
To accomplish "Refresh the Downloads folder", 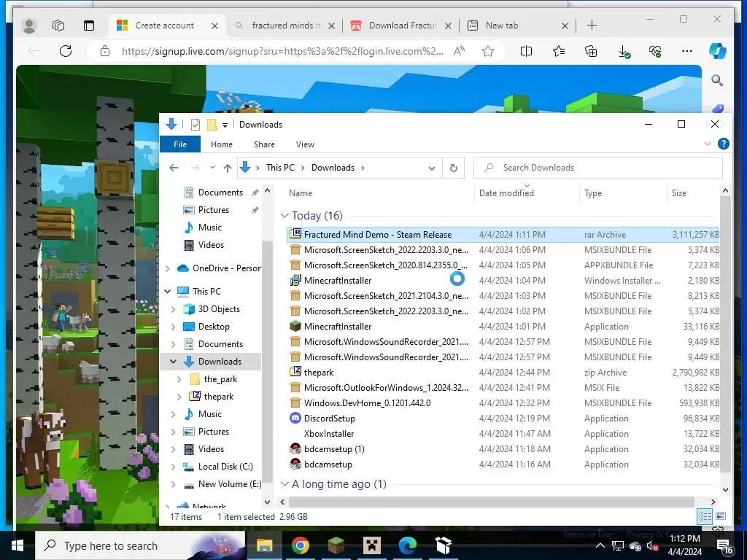I will click(454, 168).
